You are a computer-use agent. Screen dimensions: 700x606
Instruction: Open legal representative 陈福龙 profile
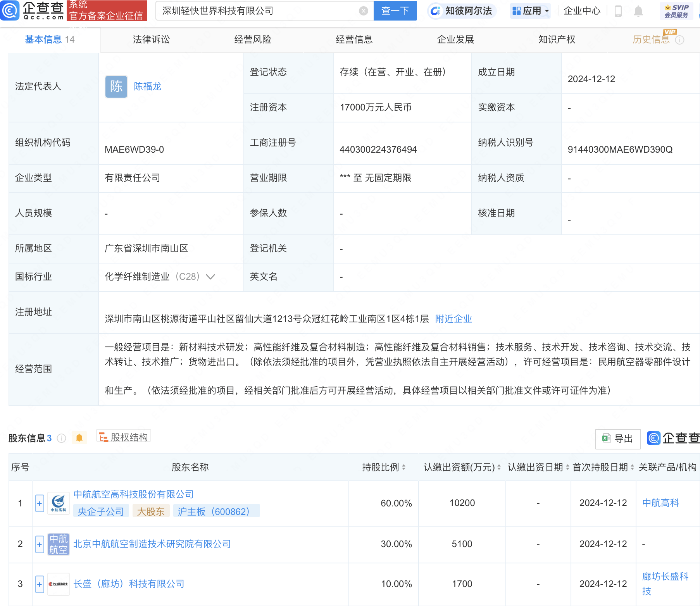(x=148, y=86)
